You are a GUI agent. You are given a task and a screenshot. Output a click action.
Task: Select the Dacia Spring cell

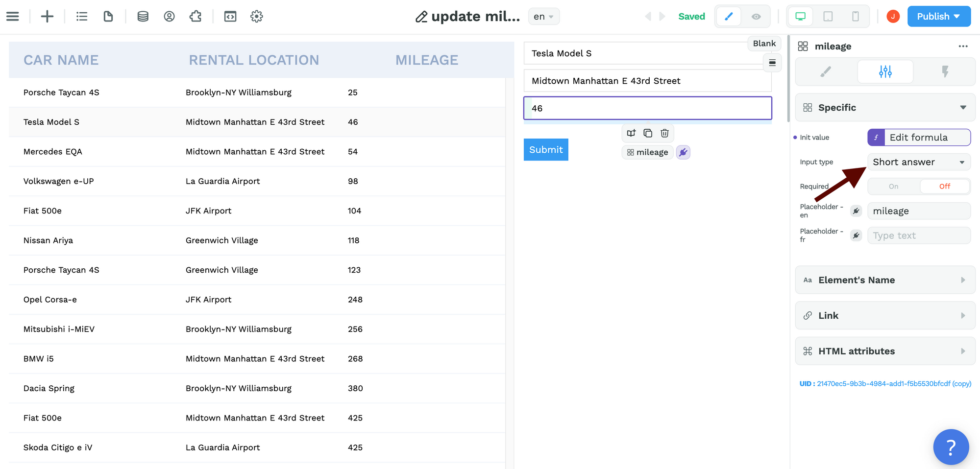click(49, 388)
